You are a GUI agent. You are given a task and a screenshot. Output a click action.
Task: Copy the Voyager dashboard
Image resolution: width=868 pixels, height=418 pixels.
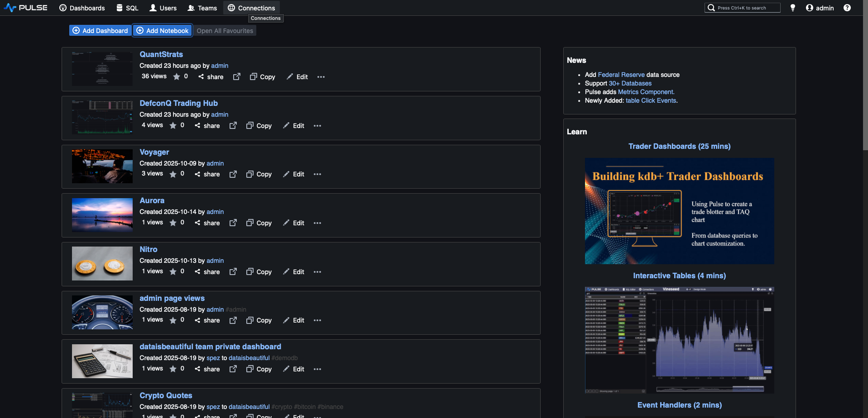click(259, 174)
